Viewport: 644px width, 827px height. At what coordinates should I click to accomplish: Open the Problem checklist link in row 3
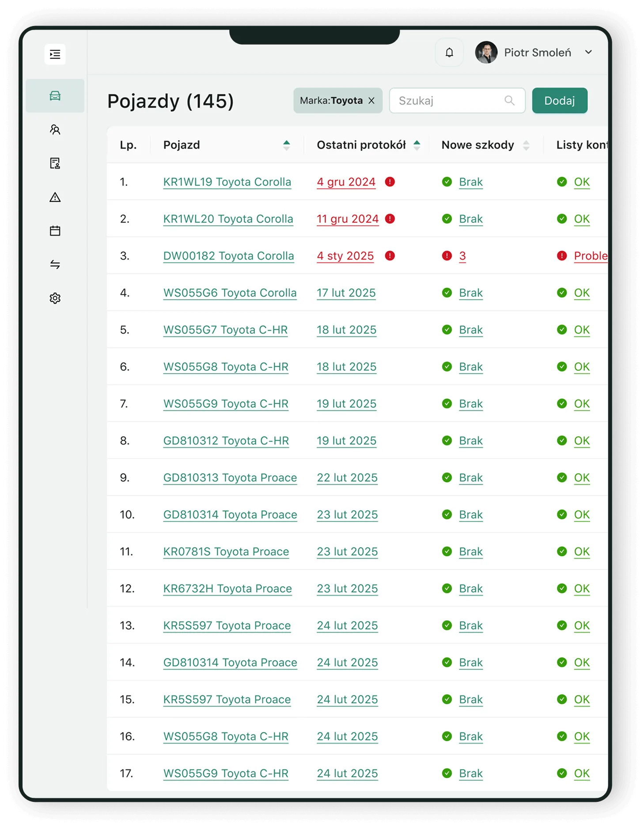click(x=591, y=256)
